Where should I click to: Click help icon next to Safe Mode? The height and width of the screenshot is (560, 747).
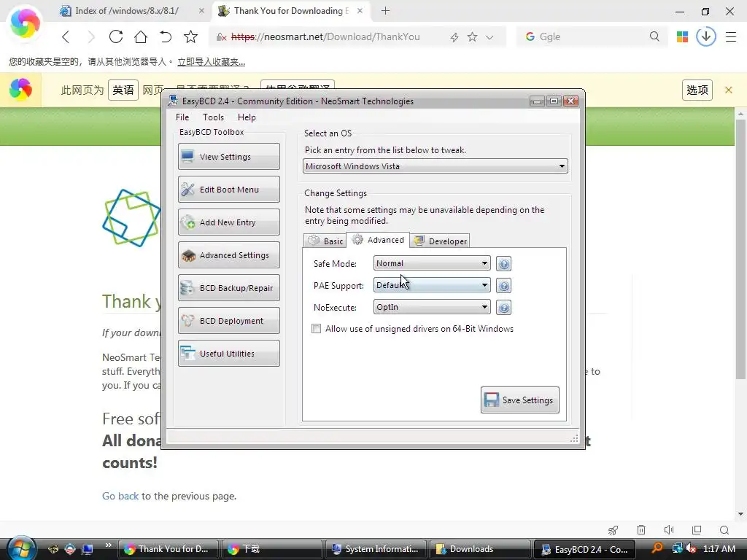[503, 263]
